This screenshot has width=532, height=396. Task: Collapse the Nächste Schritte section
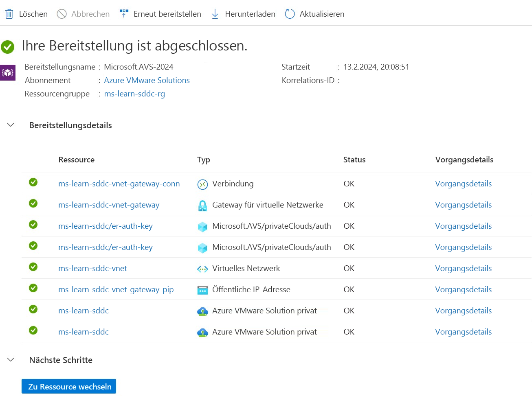pyautogui.click(x=10, y=360)
